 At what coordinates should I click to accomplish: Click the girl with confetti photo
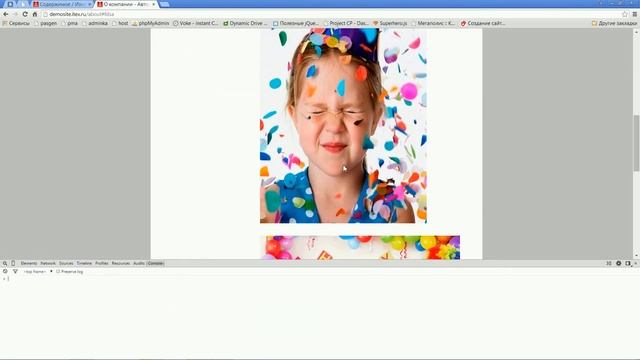[x=343, y=126]
